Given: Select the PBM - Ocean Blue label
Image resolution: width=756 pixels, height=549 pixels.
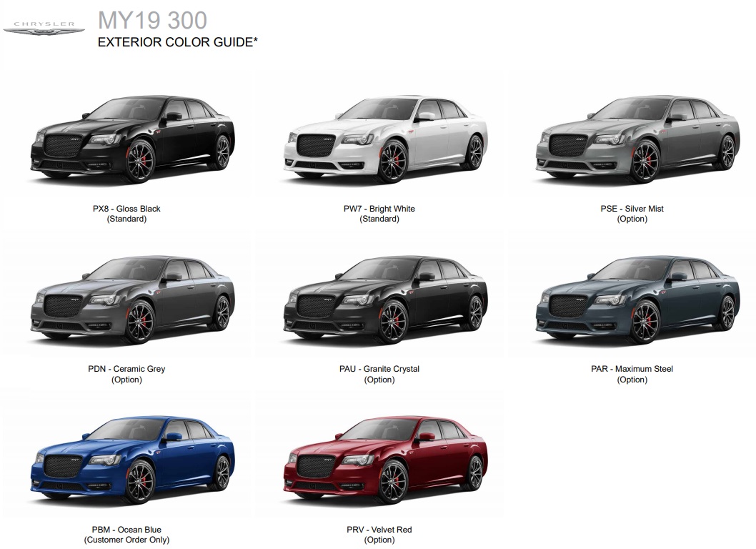Looking at the screenshot, I should click(x=126, y=530).
